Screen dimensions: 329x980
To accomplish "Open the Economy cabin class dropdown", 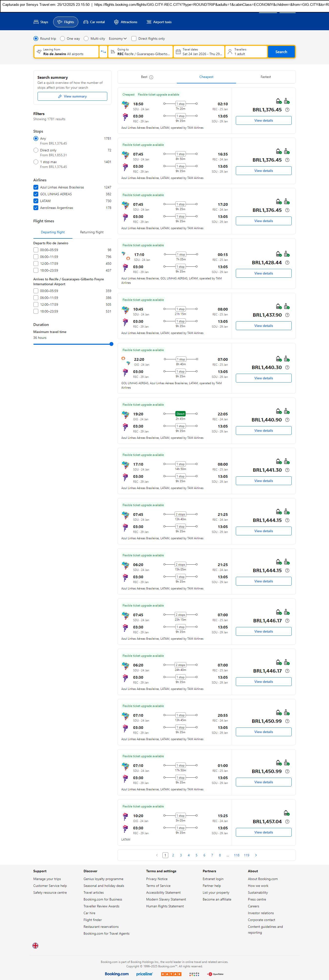I will pyautogui.click(x=118, y=39).
